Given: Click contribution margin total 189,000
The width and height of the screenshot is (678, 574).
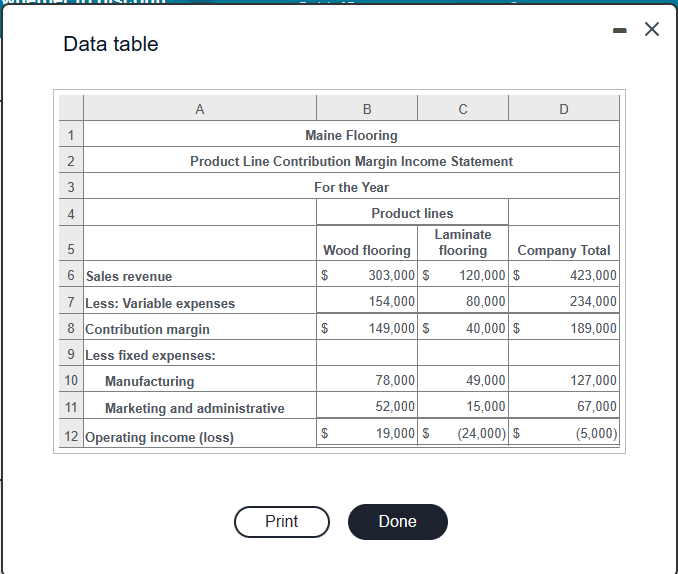Looking at the screenshot, I should [x=593, y=328].
